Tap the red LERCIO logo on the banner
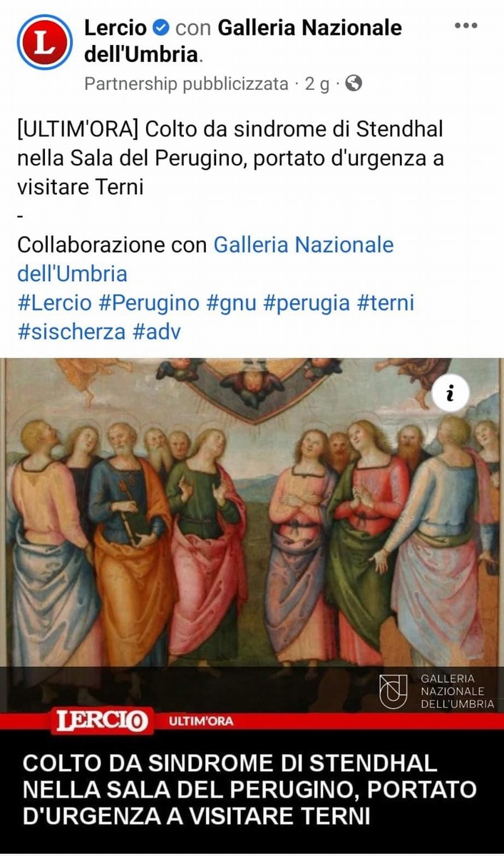Viewport: 504px width, 856px height. click(100, 722)
